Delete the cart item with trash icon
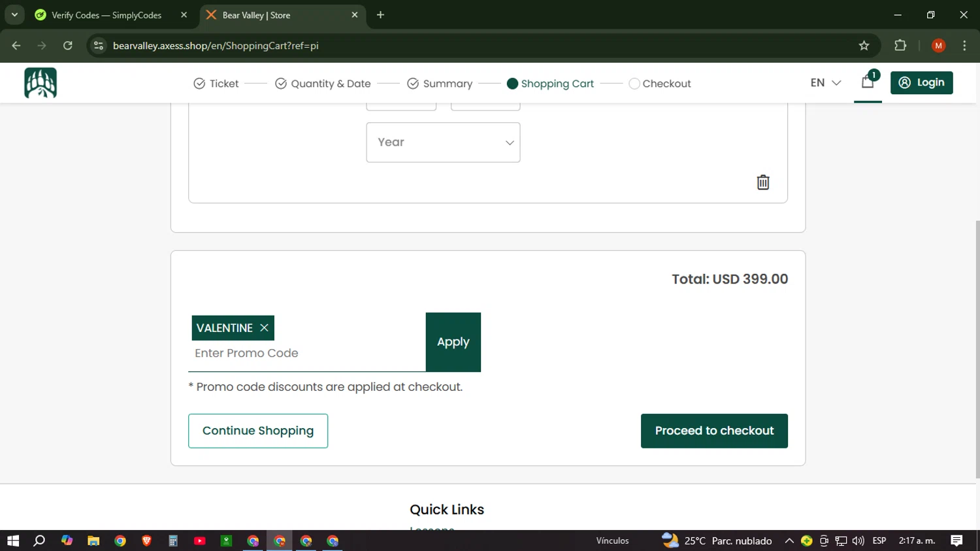The width and height of the screenshot is (980, 551). [x=763, y=182]
